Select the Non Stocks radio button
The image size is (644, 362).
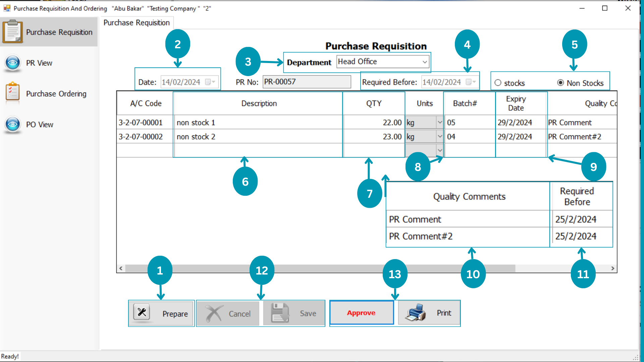(558, 83)
